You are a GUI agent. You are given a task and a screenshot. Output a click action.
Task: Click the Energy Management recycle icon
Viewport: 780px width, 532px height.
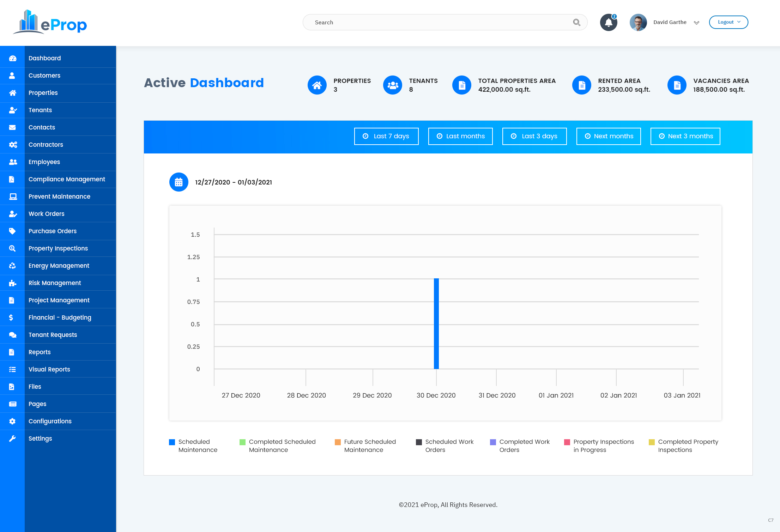click(12, 266)
